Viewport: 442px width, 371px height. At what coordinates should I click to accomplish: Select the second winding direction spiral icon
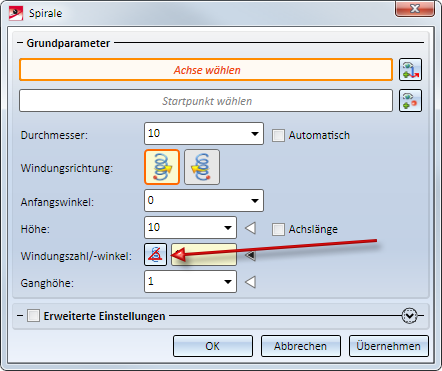[202, 167]
